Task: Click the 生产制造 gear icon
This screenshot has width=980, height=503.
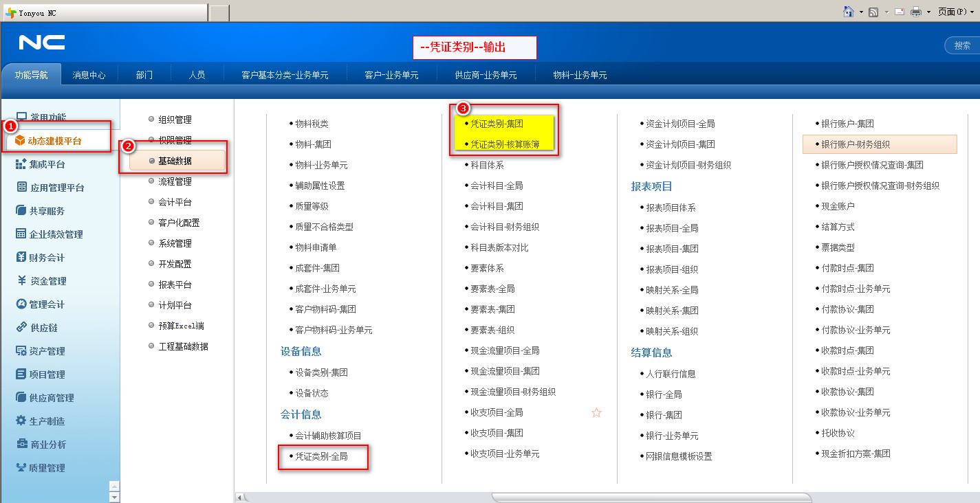Action: [21, 421]
